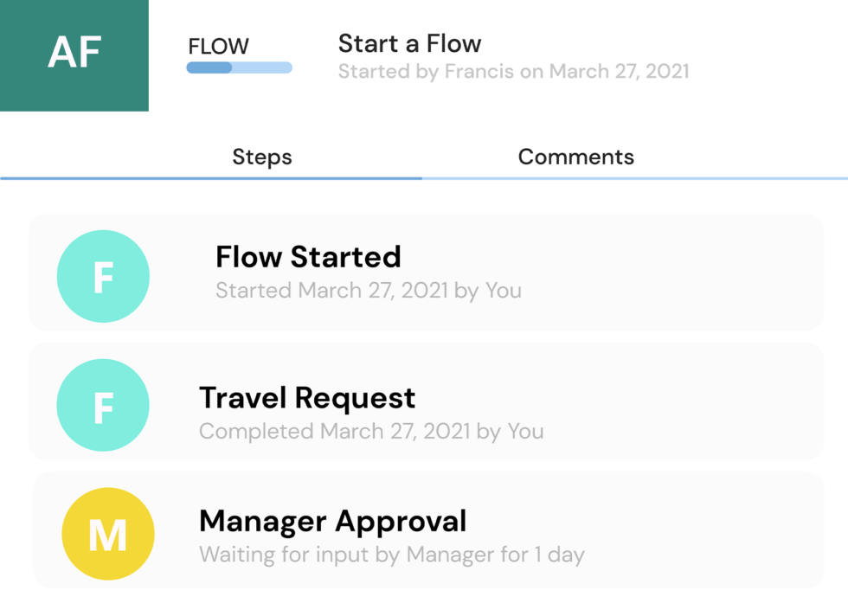848x616 pixels.
Task: Click the Waiting for input status text
Action: point(391,554)
